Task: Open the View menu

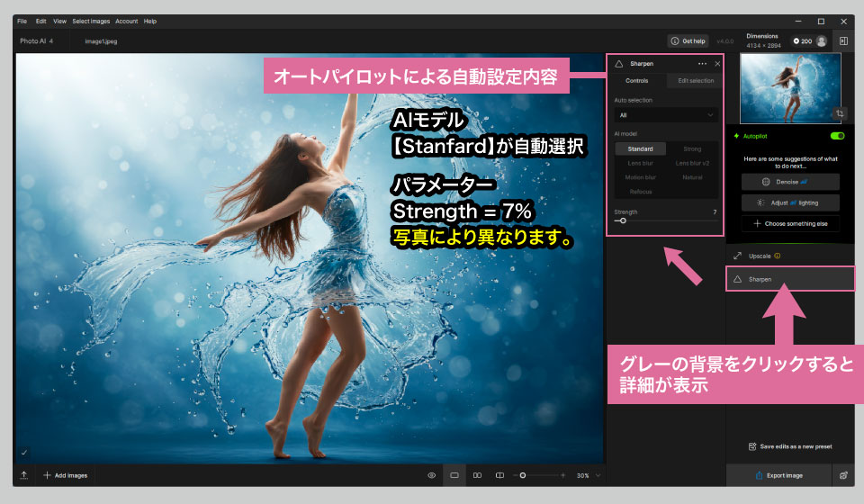Action: click(x=59, y=22)
